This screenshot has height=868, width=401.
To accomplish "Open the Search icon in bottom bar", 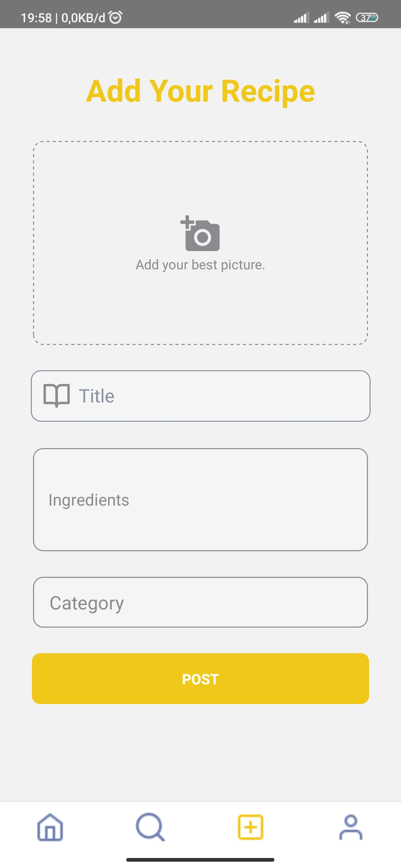I will point(150,826).
